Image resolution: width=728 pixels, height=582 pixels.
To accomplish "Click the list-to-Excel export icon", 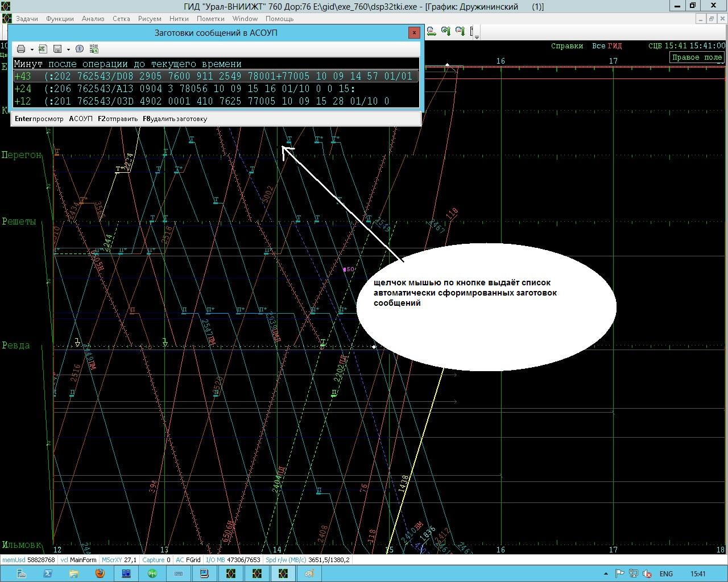I will pyautogui.click(x=94, y=49).
